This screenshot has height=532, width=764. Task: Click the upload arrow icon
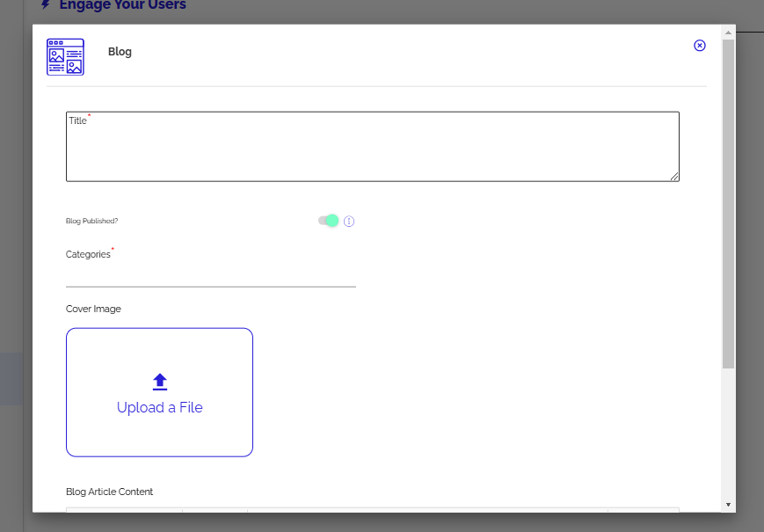[159, 382]
